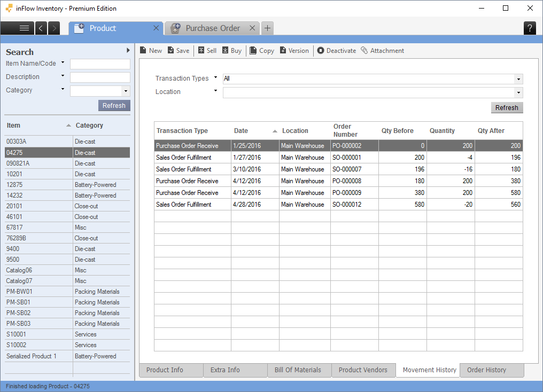Select item 76289B in the list

67,238
